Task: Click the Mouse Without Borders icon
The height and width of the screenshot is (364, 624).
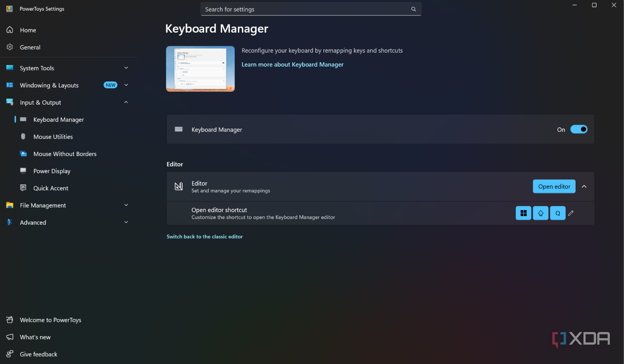Action: tap(23, 153)
